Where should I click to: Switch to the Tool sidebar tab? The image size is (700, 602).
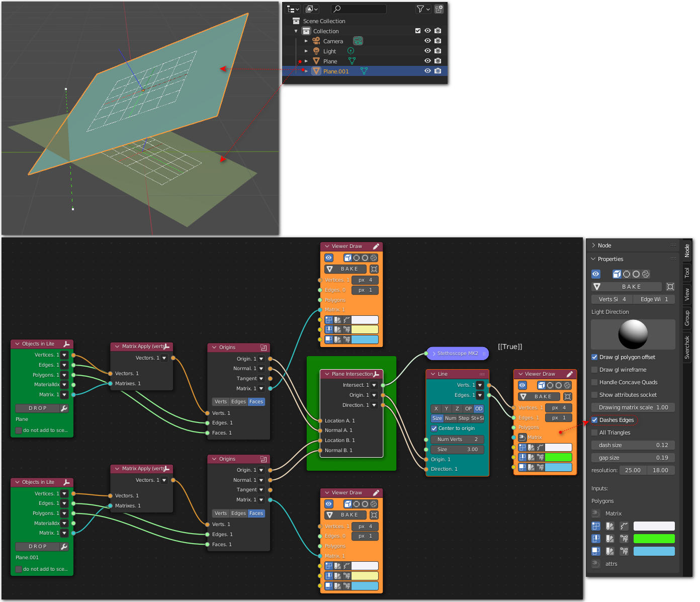click(687, 273)
